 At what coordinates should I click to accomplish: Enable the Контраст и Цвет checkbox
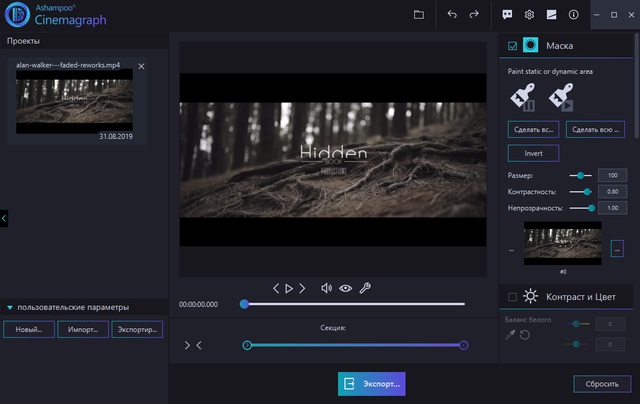tap(513, 297)
